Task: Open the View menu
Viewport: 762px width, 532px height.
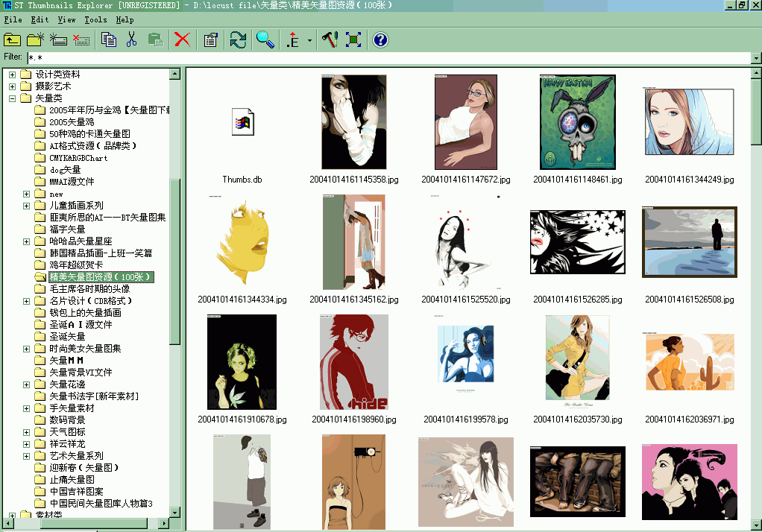Action: pyautogui.click(x=66, y=20)
